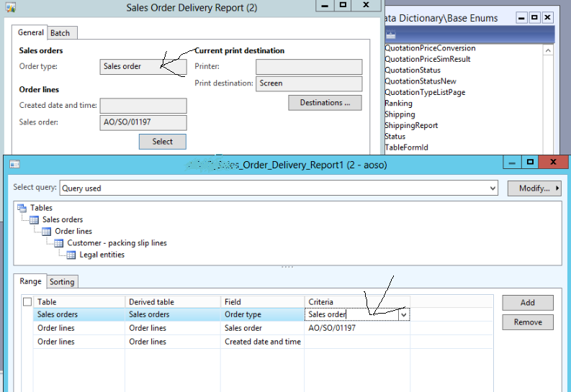
Task: Switch to the Sorting tab
Action: pos(63,281)
